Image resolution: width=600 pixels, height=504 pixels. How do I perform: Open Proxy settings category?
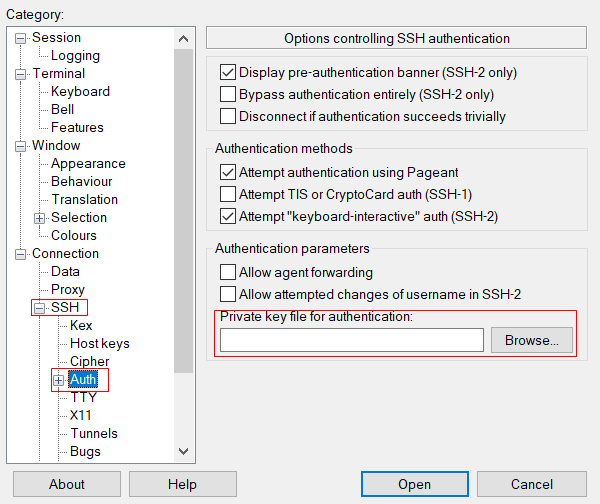68,290
